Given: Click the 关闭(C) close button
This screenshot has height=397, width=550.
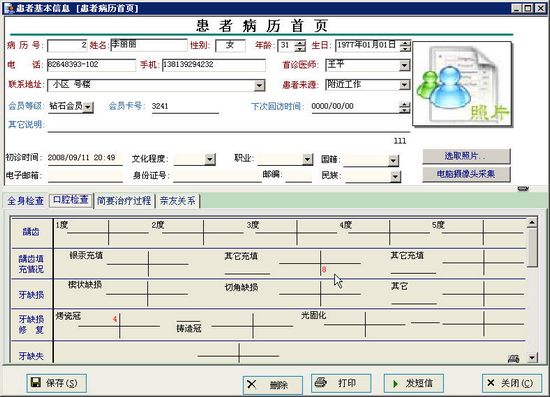Looking at the screenshot, I should (x=512, y=383).
